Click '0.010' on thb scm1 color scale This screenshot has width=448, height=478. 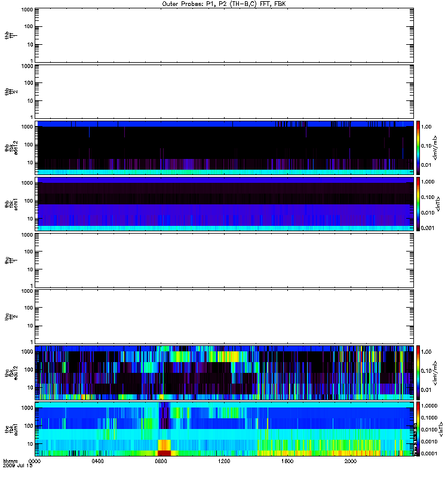[428, 213]
